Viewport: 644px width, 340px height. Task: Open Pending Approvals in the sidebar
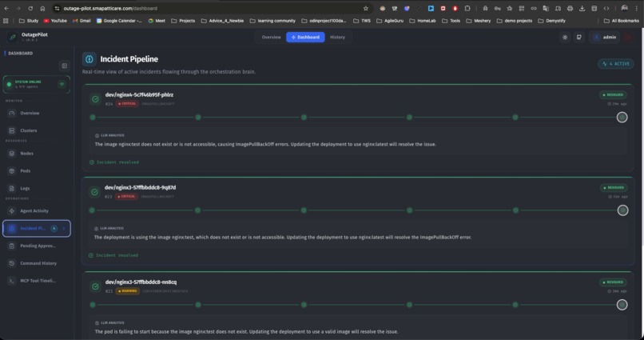click(36, 246)
